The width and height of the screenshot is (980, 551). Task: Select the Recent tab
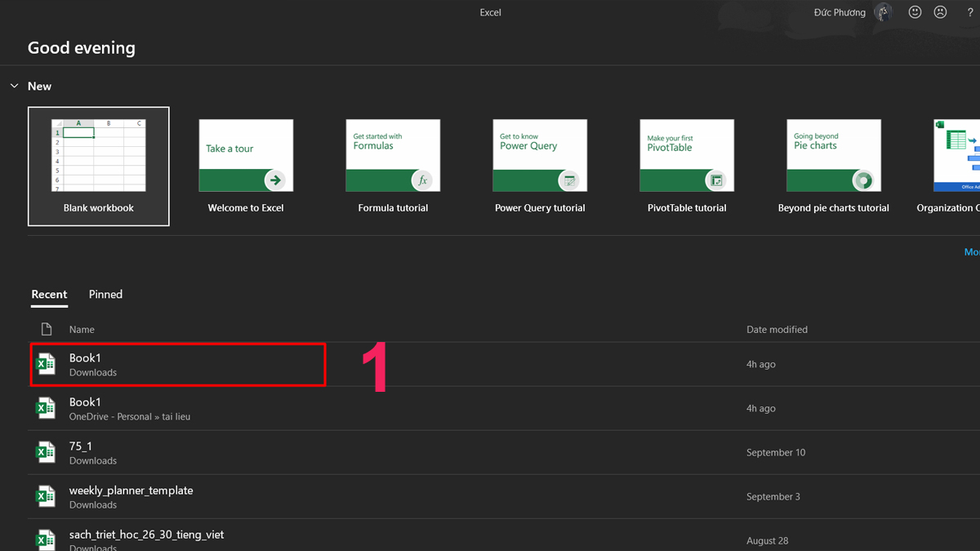[49, 294]
